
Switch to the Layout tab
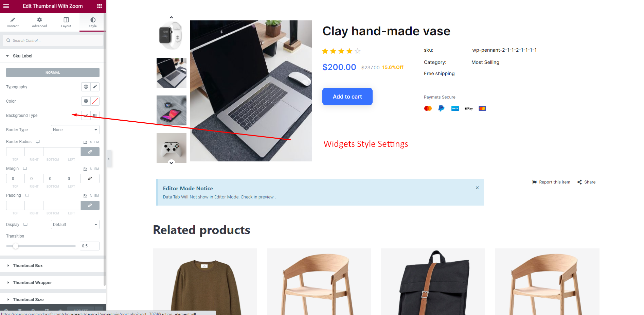pos(66,22)
